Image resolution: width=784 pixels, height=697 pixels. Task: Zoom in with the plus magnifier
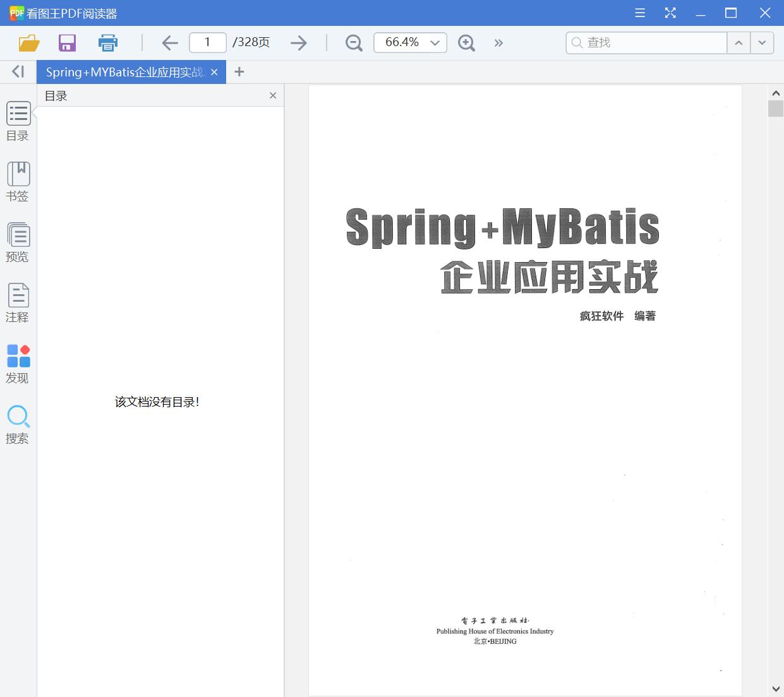466,43
